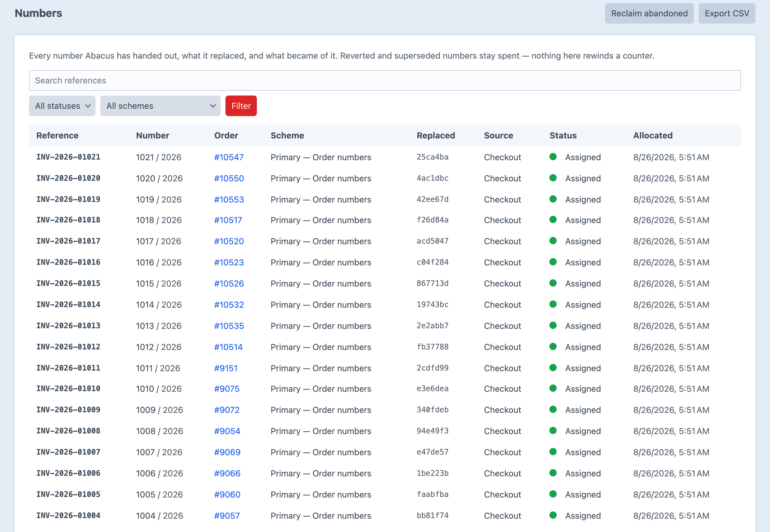Go to order #9060
Viewport: 770px width, 532px height.
[227, 495]
